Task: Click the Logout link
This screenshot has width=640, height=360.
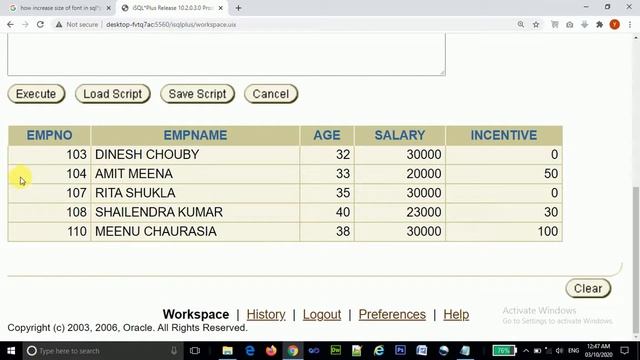Action: click(x=322, y=314)
